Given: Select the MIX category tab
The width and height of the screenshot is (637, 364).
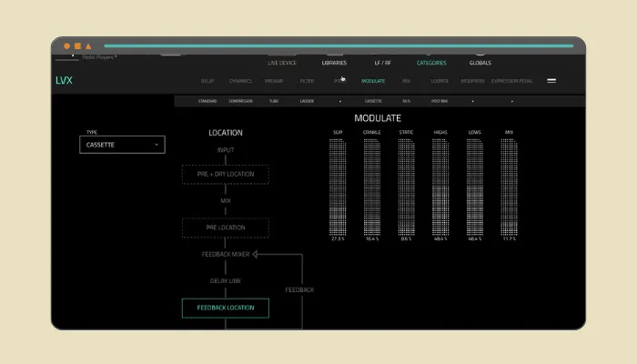Looking at the screenshot, I should (406, 81).
